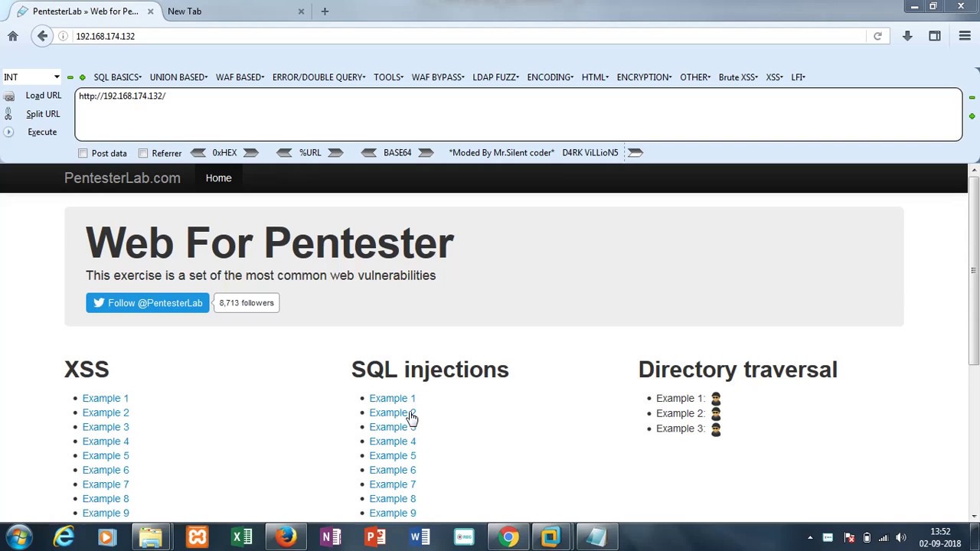This screenshot has height=551, width=980.
Task: Click the PentesterLab.com brand link
Action: [x=122, y=178]
